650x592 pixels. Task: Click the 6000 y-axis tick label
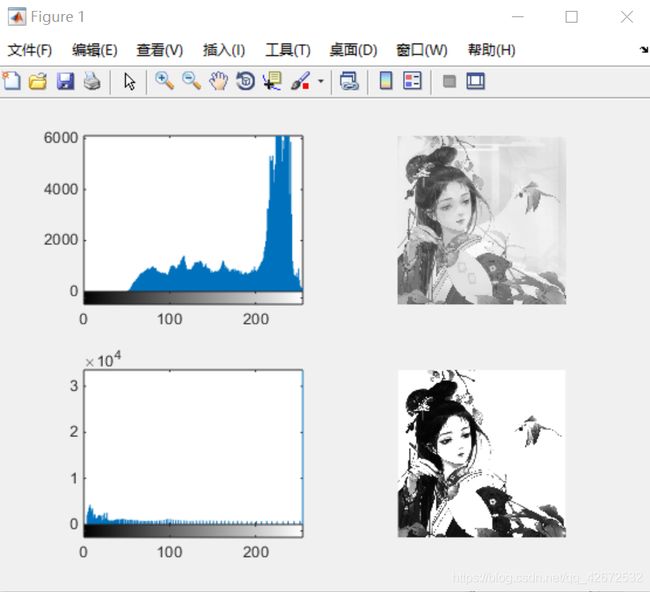(61, 138)
